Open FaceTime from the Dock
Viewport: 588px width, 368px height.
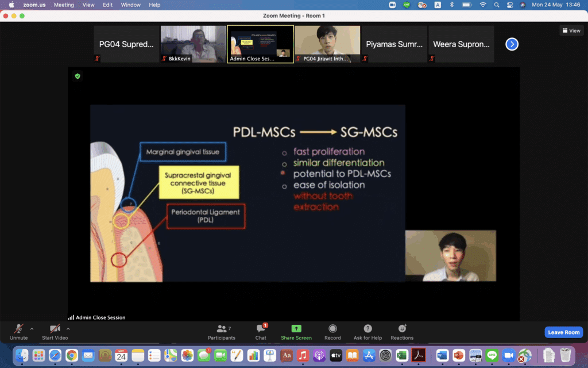point(220,355)
